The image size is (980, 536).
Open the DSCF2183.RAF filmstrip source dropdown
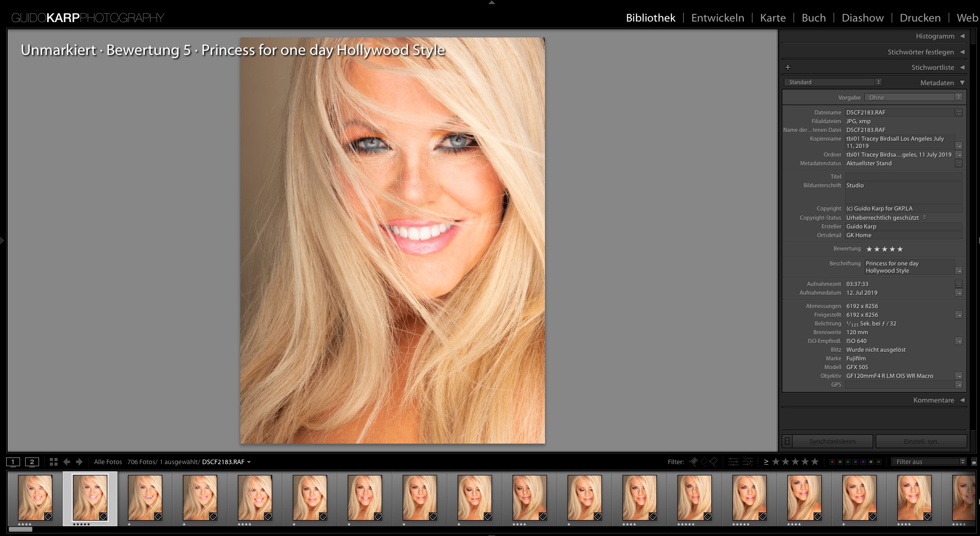249,462
